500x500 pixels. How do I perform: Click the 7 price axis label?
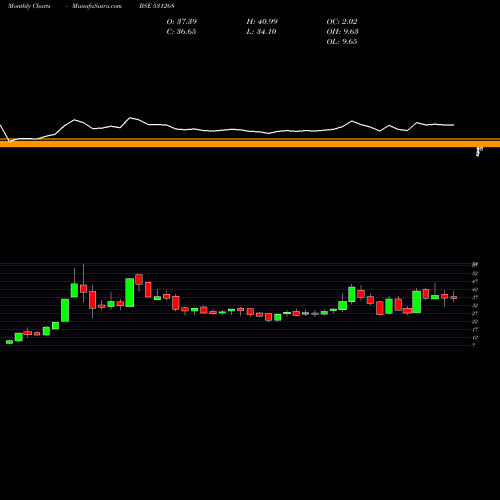pos(474,345)
